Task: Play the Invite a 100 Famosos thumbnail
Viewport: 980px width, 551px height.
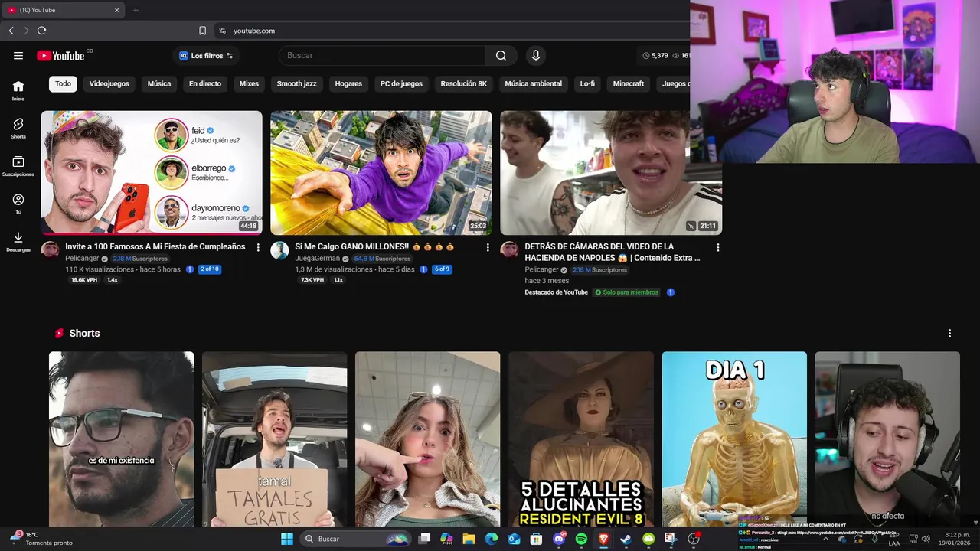Action: click(152, 173)
